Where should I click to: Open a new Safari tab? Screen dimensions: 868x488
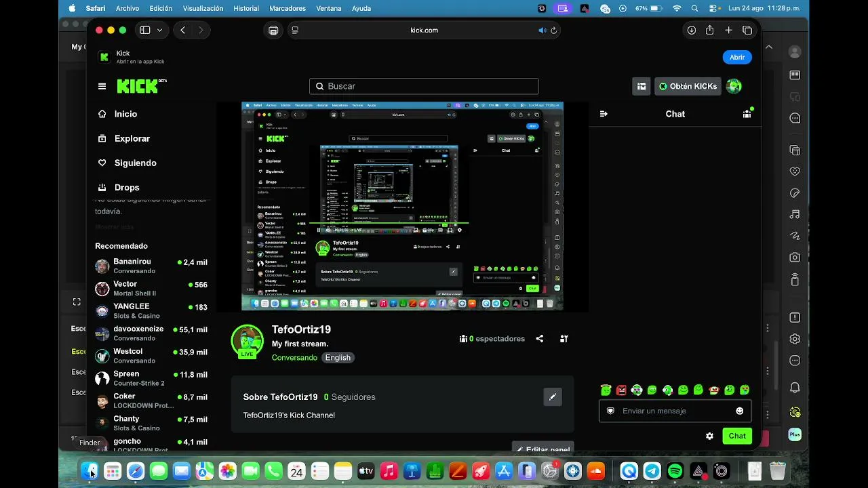tap(728, 30)
